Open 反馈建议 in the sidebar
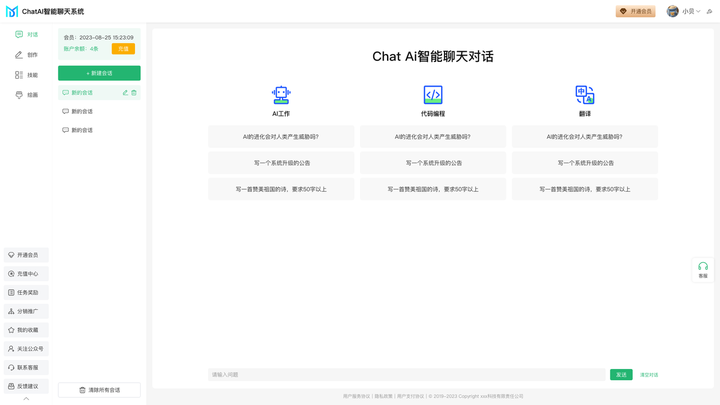This screenshot has height=405, width=720. 26,387
